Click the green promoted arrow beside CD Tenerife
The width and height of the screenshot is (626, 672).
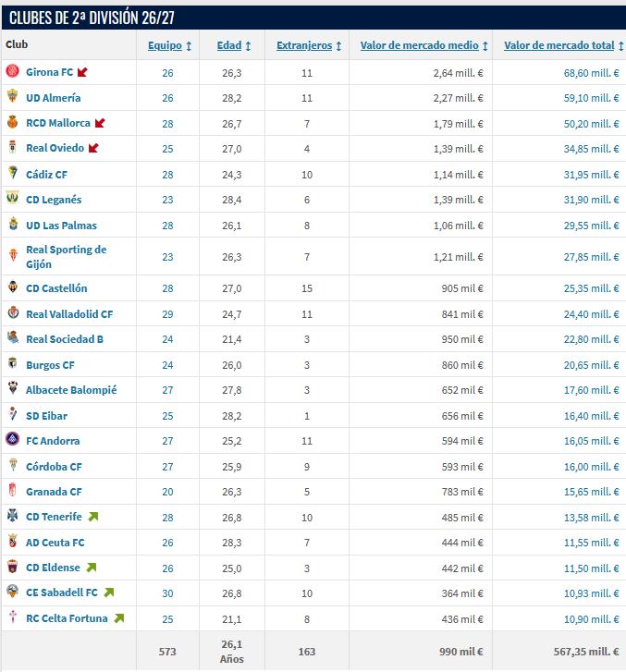pyautogui.click(x=93, y=517)
